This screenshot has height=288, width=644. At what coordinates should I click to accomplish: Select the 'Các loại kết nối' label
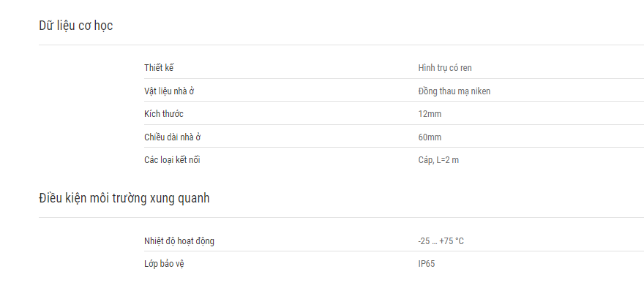pos(172,159)
